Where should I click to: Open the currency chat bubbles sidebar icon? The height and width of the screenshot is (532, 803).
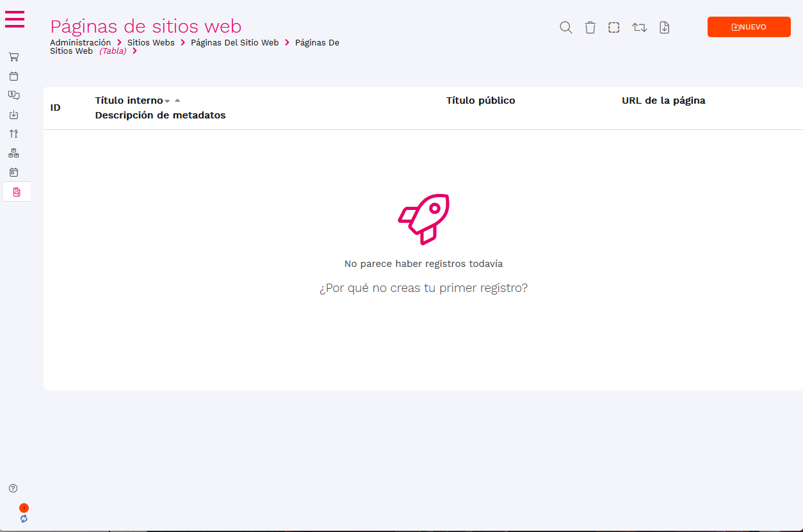pyautogui.click(x=13, y=95)
